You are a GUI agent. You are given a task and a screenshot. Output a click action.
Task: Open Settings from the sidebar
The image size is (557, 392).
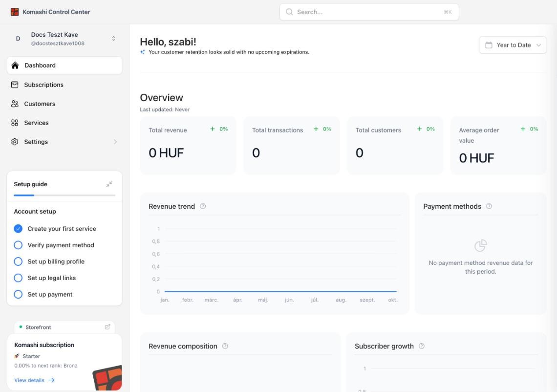64,142
